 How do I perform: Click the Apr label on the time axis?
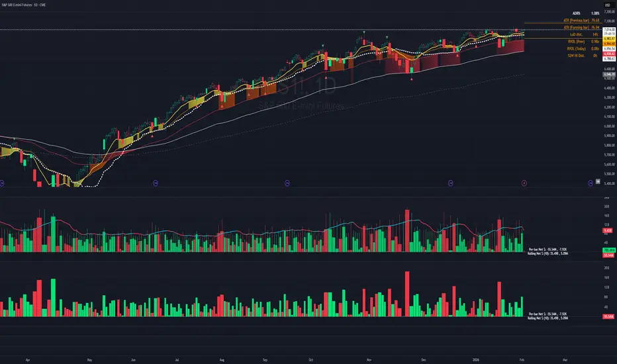pos(28,359)
